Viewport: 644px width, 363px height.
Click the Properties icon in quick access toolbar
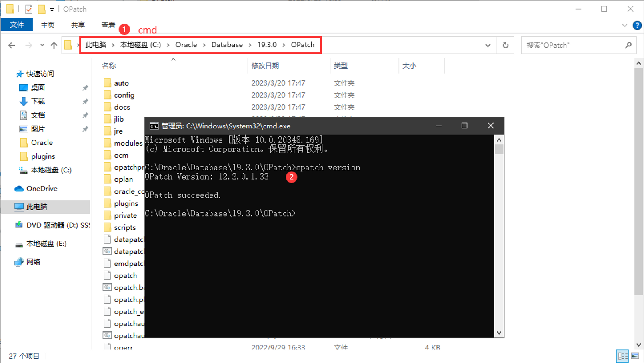(x=29, y=9)
